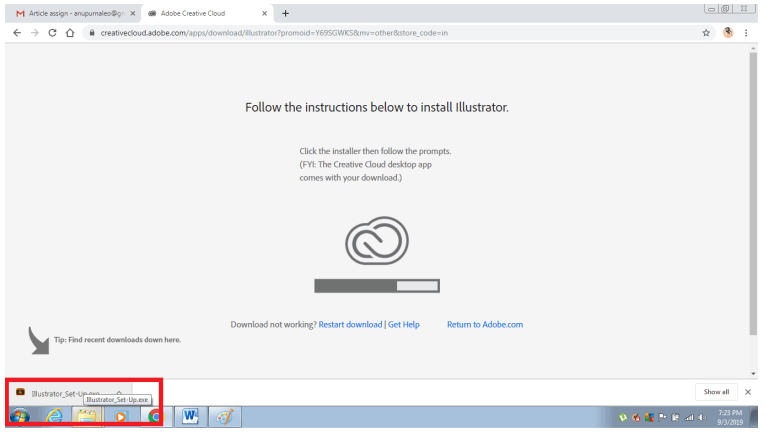Go to the browser home page icon
Image resolution: width=766 pixels, height=435 pixels.
[70, 32]
